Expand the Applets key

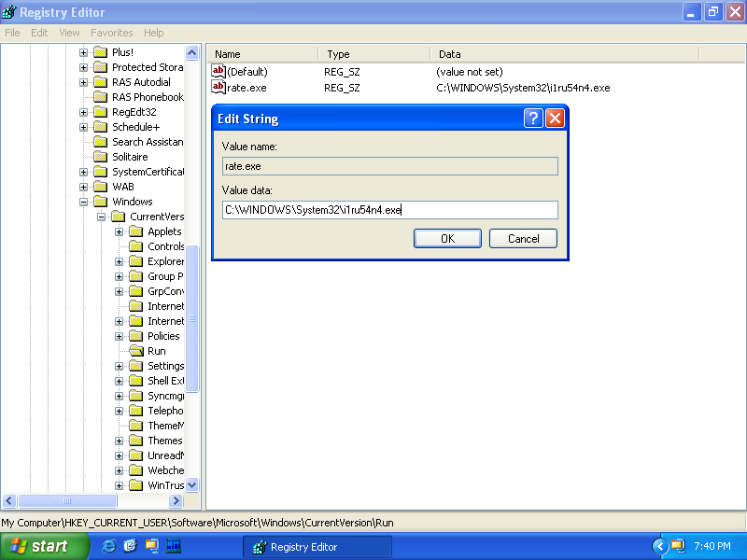point(120,231)
